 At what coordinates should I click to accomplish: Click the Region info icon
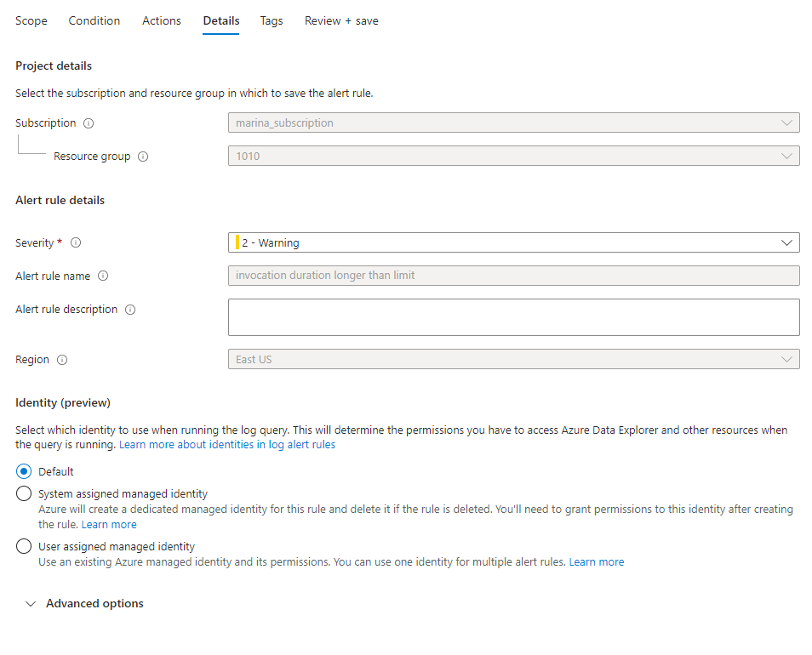[62, 360]
